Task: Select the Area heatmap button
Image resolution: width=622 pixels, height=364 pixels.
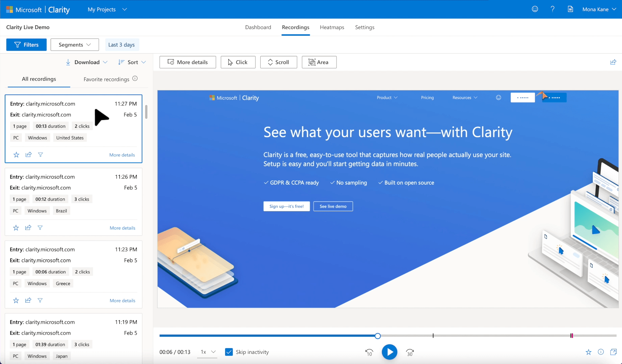Action: click(x=319, y=62)
